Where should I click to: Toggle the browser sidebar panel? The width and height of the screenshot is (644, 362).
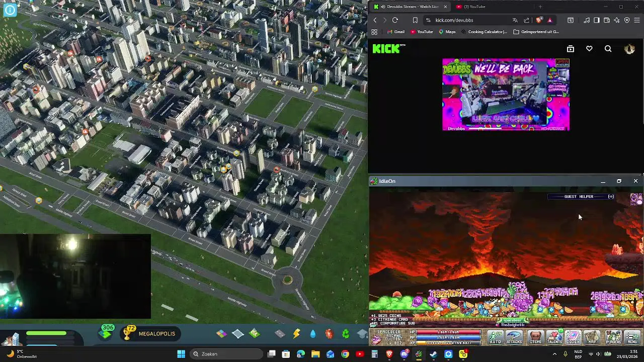(x=597, y=20)
